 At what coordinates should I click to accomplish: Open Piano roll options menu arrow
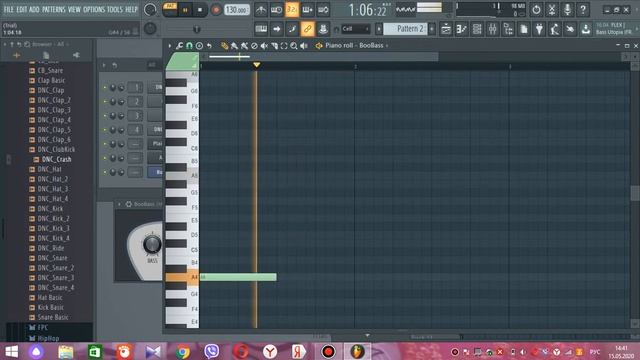coord(169,46)
